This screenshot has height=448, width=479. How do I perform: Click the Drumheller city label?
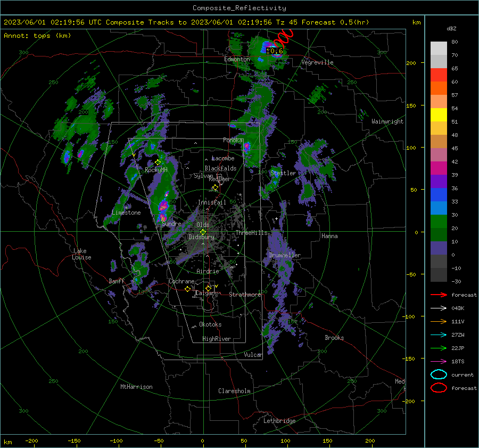click(x=285, y=255)
